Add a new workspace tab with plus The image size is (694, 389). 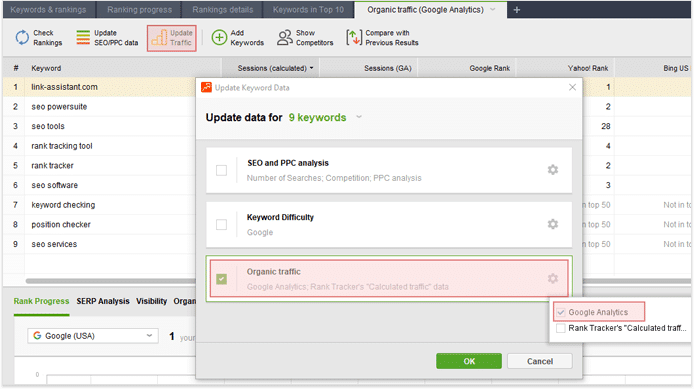click(517, 10)
